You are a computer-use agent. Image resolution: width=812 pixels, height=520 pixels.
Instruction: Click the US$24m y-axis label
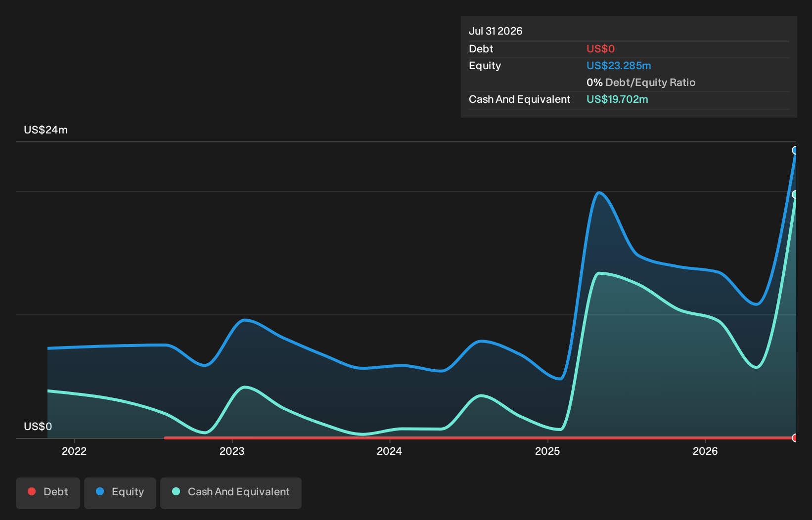46,130
